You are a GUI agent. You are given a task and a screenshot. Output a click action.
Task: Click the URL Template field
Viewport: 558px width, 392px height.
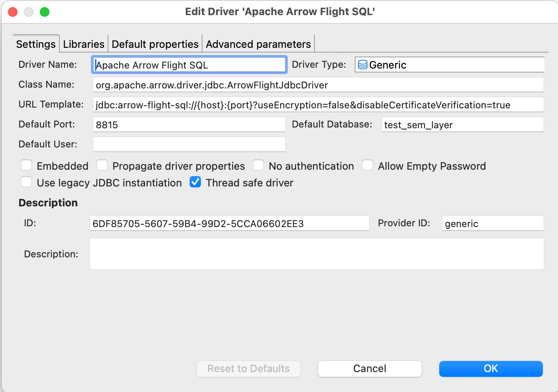tap(318, 104)
